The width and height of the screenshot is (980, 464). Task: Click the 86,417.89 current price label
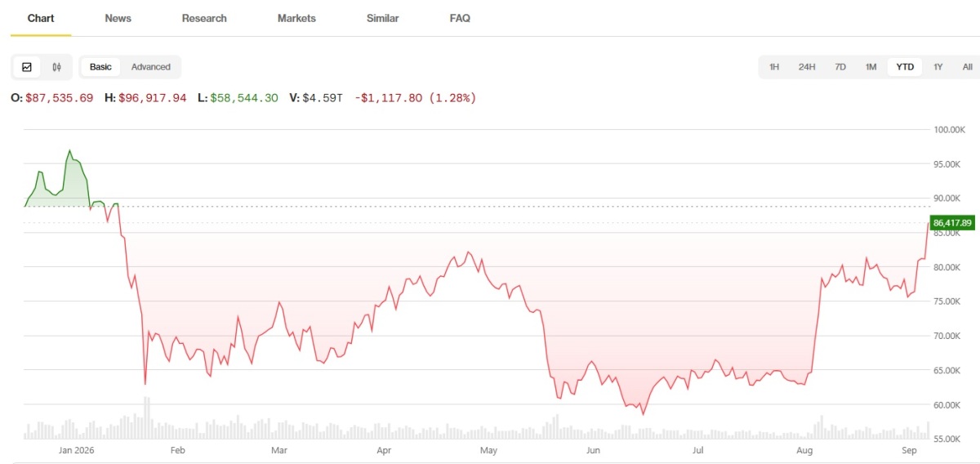click(953, 222)
